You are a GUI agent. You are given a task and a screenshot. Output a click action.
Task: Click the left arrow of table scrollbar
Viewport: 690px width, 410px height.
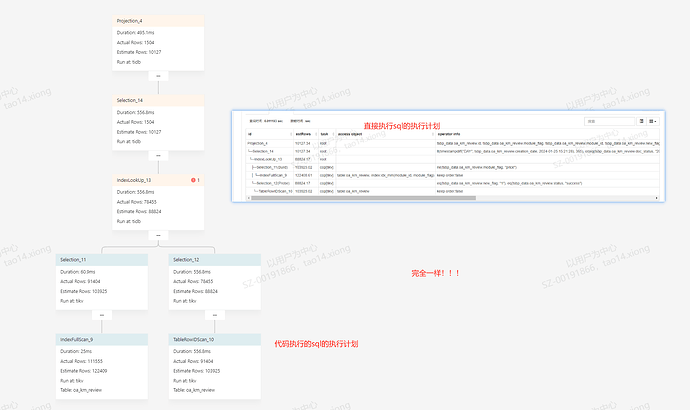249,198
